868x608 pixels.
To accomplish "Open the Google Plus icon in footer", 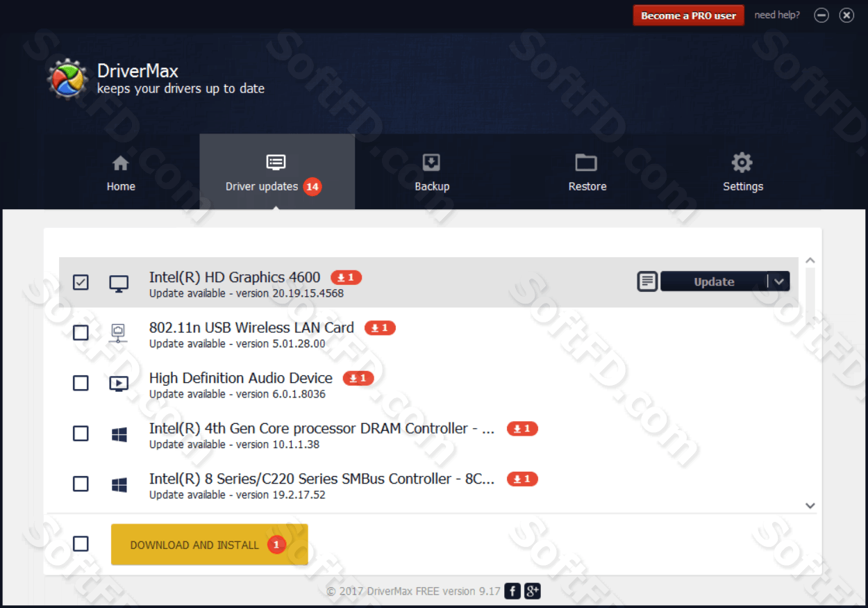I will [532, 591].
